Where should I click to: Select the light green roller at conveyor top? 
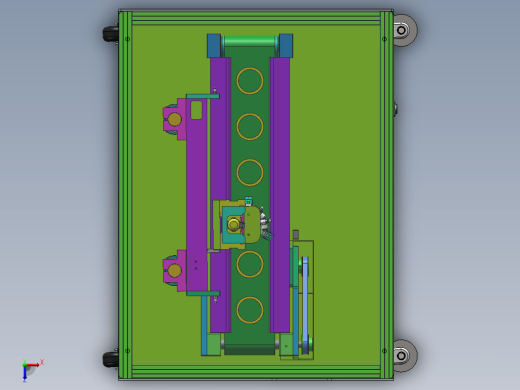click(250, 42)
